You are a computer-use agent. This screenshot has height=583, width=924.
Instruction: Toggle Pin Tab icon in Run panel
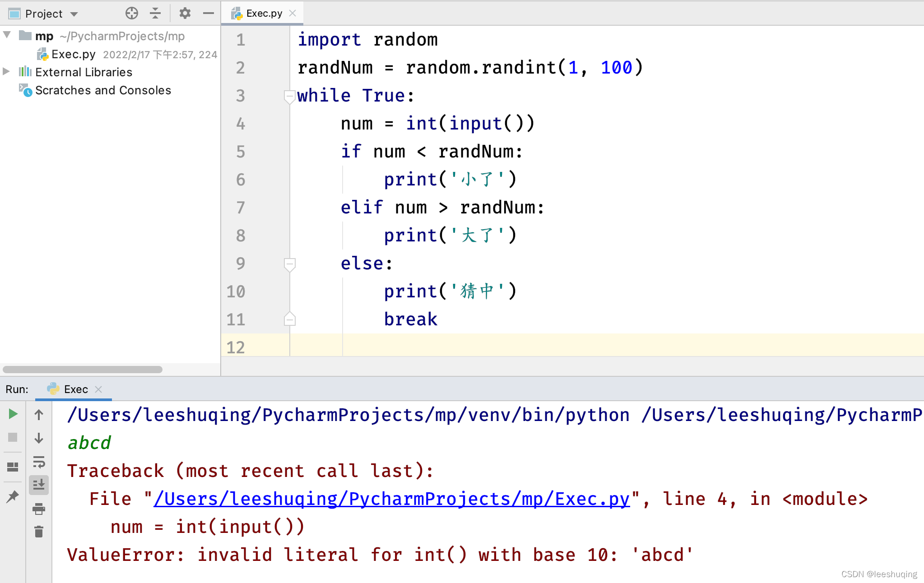click(x=13, y=497)
